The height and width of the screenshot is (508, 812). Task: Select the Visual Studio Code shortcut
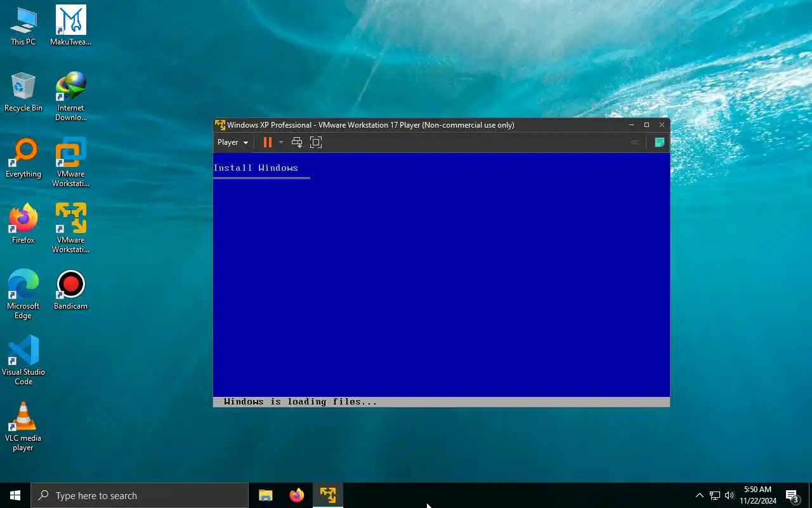[x=23, y=361]
